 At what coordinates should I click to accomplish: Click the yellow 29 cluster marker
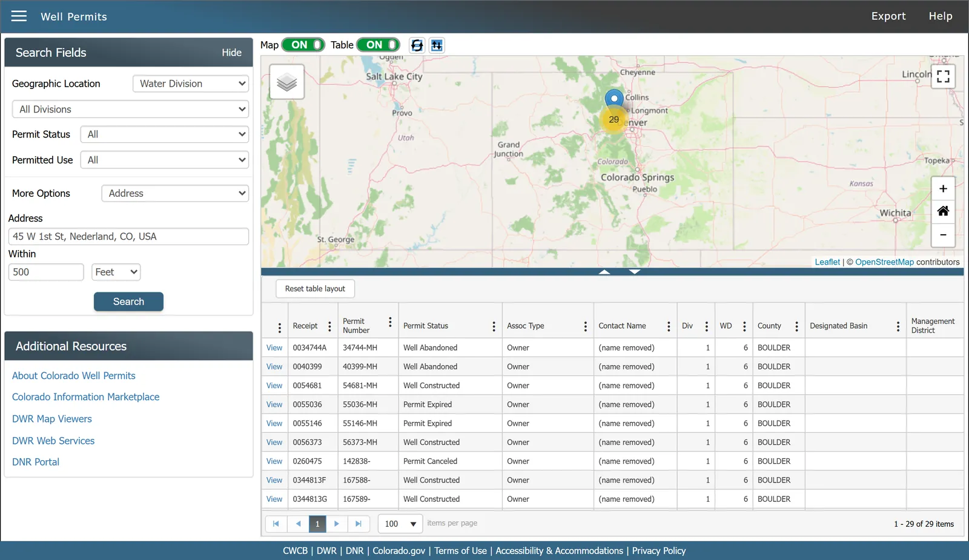613,119
